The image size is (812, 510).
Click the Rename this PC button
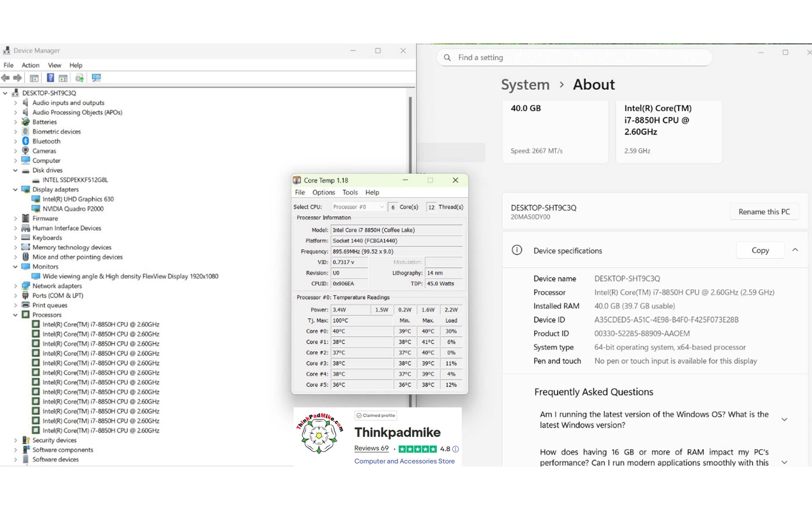point(764,212)
